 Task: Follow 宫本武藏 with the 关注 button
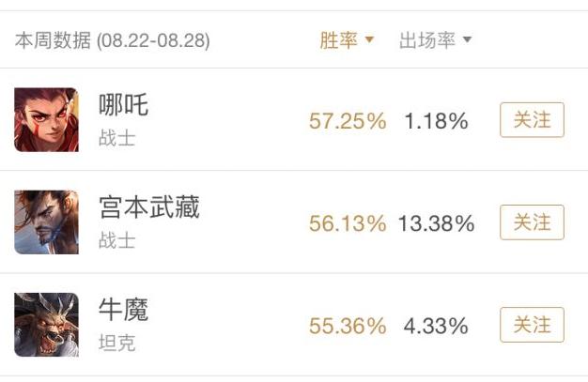(532, 222)
